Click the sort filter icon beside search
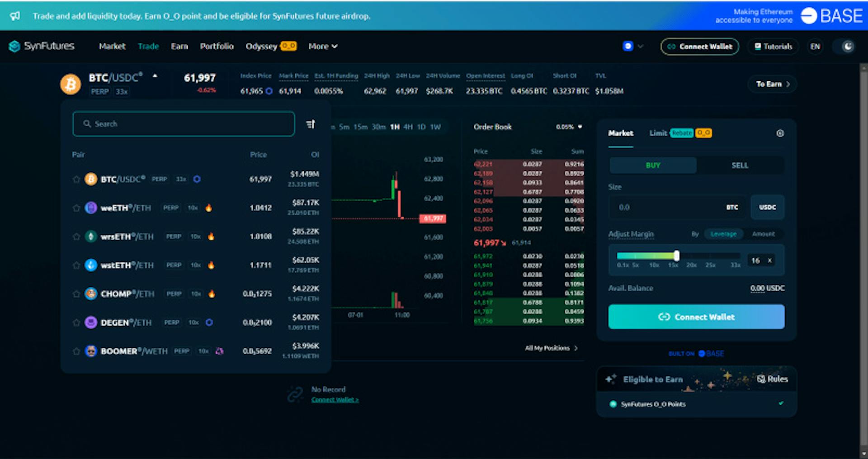 (x=311, y=124)
